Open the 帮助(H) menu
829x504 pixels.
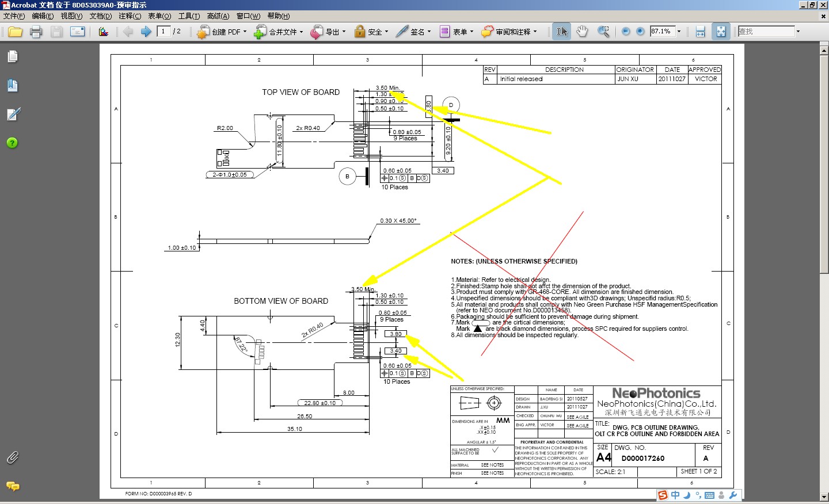click(279, 16)
